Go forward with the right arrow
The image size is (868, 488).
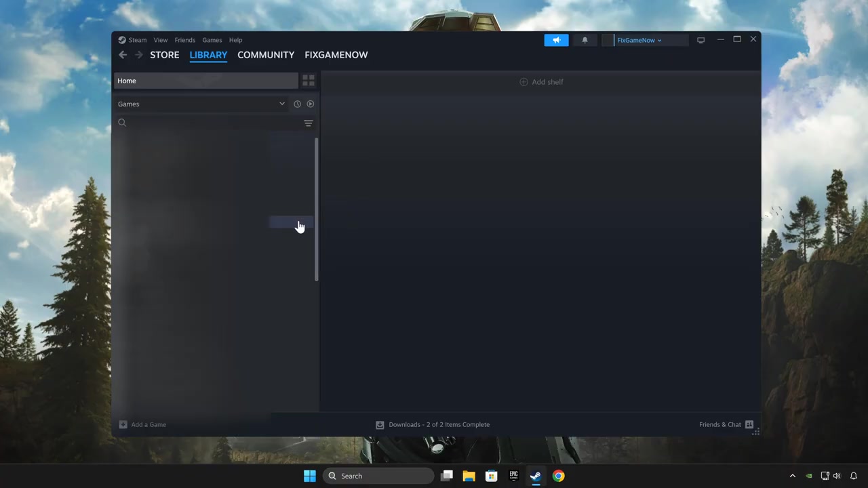point(139,55)
